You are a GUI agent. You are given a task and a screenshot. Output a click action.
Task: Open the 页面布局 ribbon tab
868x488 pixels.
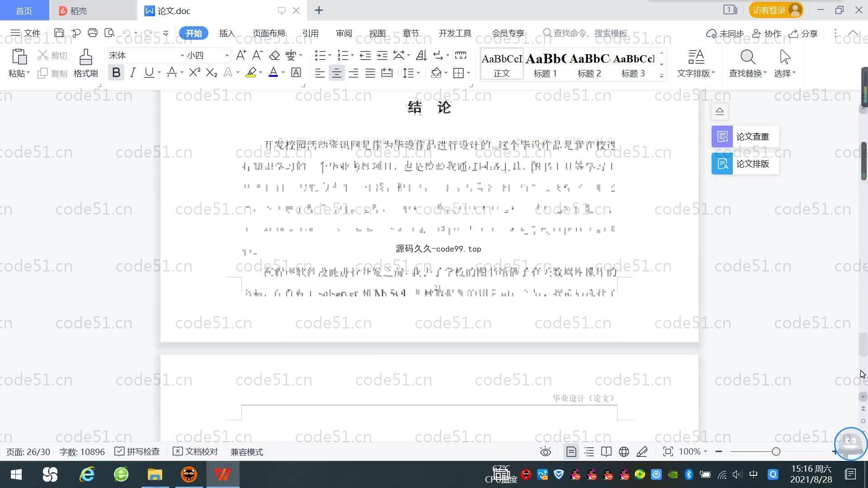pos(269,33)
